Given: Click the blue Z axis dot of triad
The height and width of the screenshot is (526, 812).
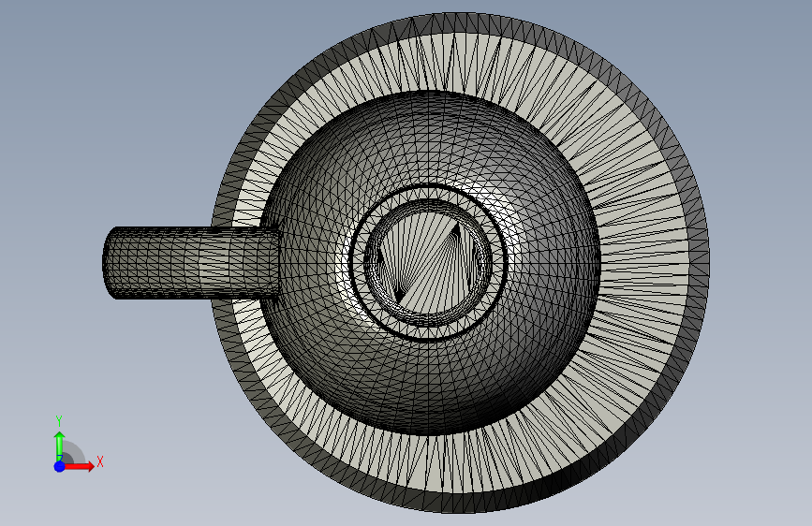Looking at the screenshot, I should coord(60,466).
